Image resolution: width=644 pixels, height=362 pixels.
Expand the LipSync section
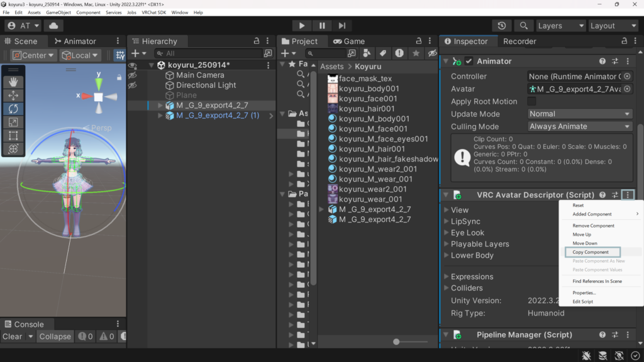click(x=447, y=221)
